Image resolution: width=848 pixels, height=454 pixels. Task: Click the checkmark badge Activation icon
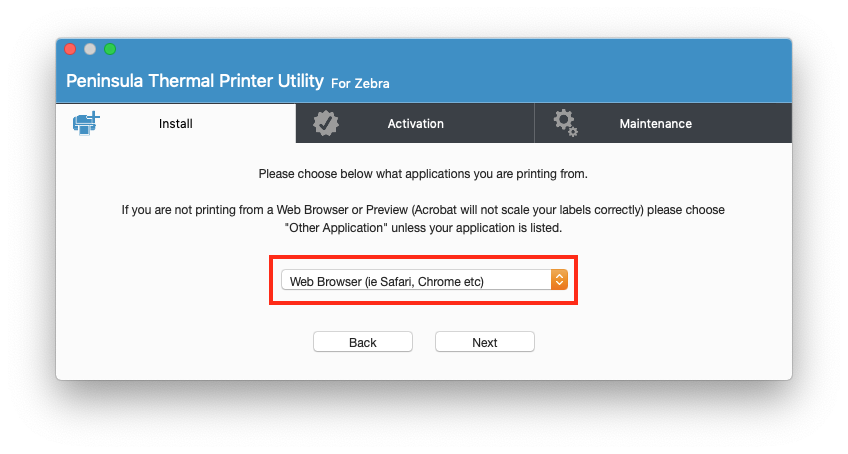[326, 123]
